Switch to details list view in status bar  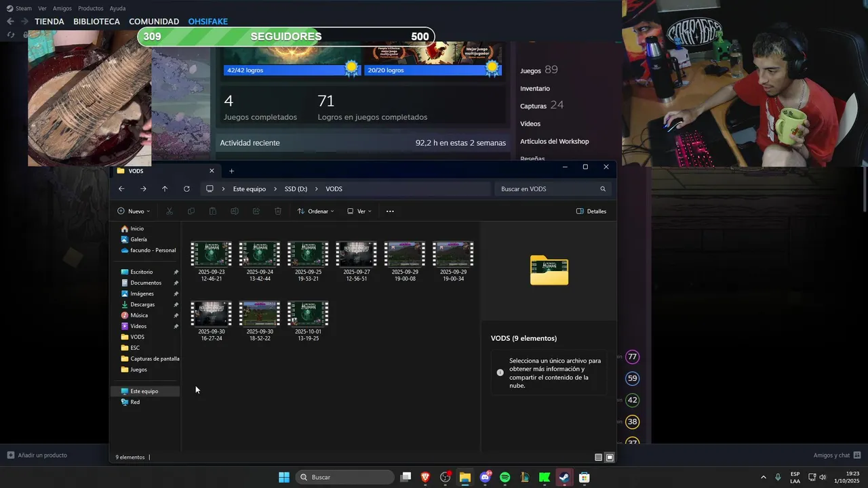coord(598,457)
